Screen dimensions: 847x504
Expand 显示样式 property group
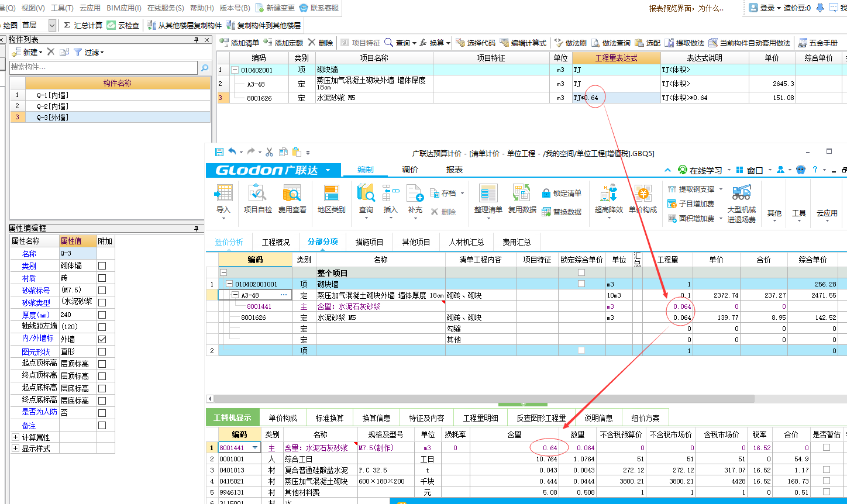pos(15,448)
